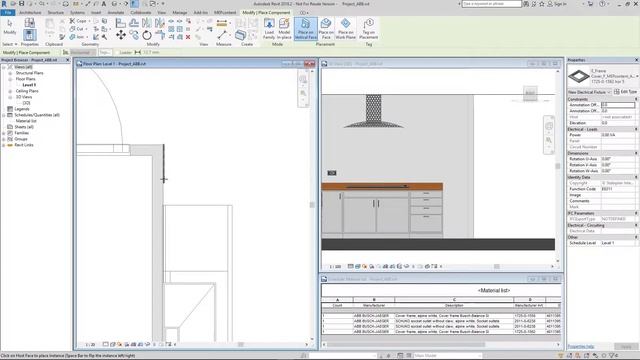Image resolution: width=640 pixels, height=360 pixels.
Task: Expand Ceiling Plans in Project Browser
Action: [x=10, y=91]
